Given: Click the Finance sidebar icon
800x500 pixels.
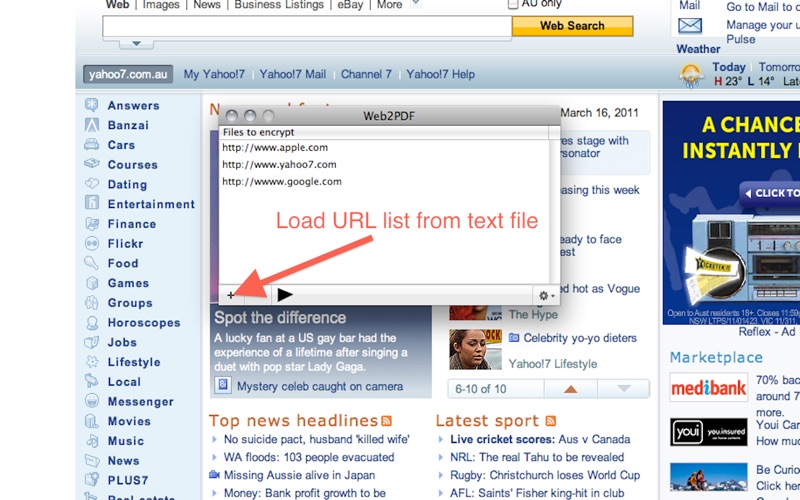Looking at the screenshot, I should coord(92,223).
